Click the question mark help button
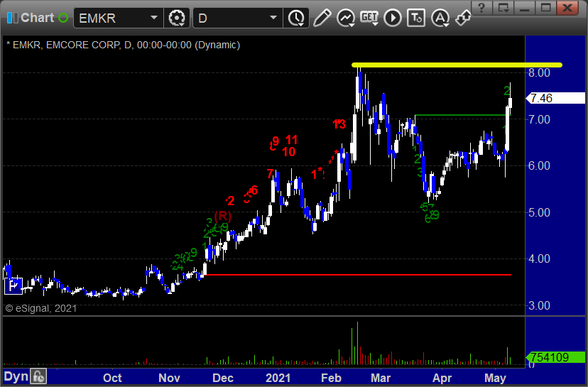Image resolution: width=588 pixels, height=387 pixels. click(481, 8)
